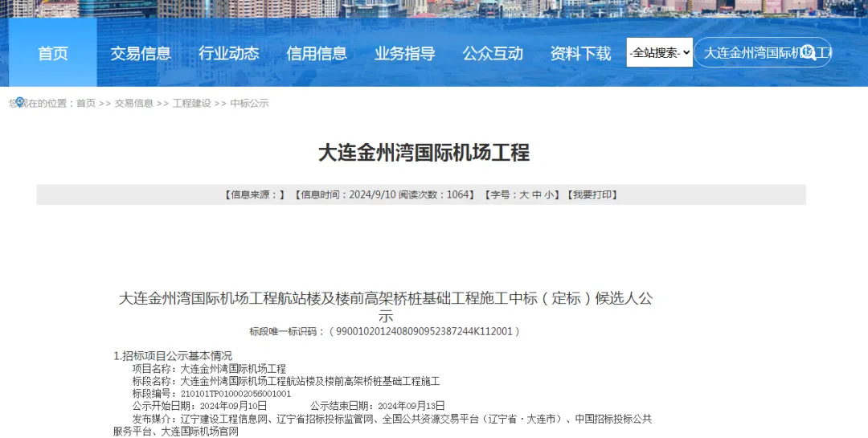Click 标段名称 line text
The image size is (868, 438).
(285, 381)
